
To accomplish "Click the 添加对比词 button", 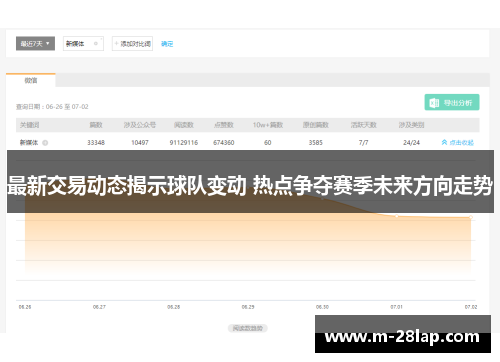I will 132,44.
